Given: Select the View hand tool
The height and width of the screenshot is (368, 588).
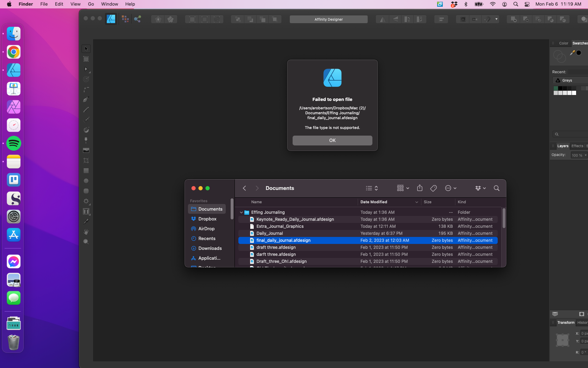Looking at the screenshot, I should pyautogui.click(x=86, y=232).
